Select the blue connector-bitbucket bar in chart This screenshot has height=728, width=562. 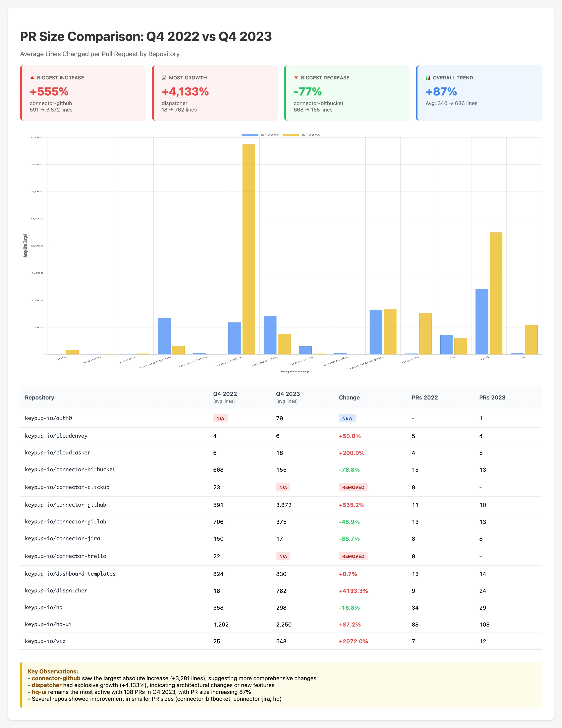pyautogui.click(x=164, y=336)
